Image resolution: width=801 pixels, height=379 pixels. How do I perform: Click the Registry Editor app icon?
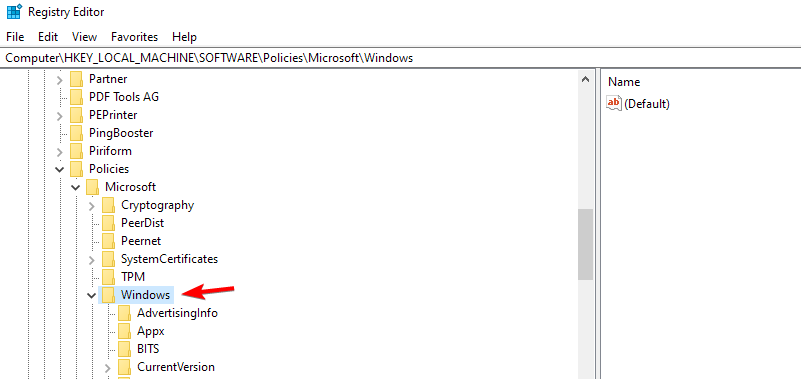(x=14, y=11)
